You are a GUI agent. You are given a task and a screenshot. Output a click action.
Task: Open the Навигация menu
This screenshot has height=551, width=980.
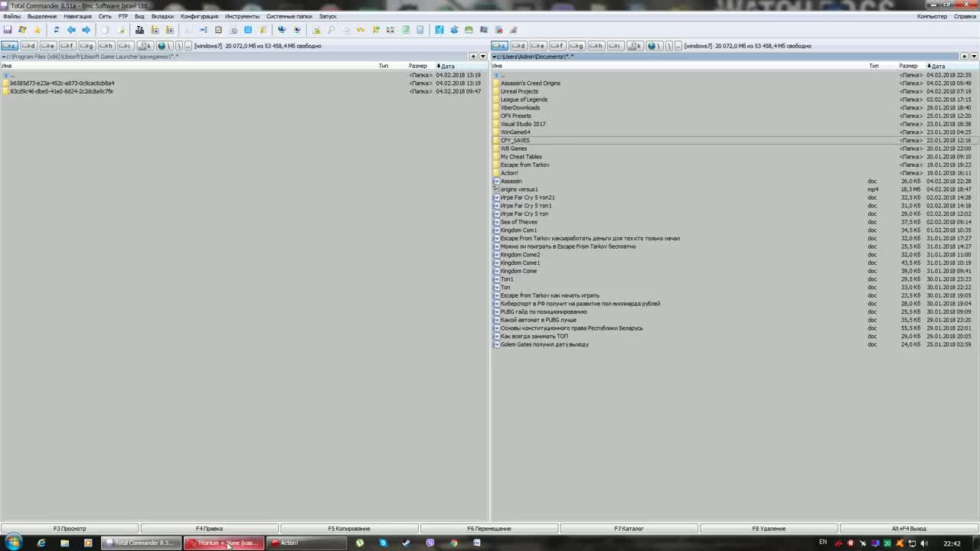point(78,16)
